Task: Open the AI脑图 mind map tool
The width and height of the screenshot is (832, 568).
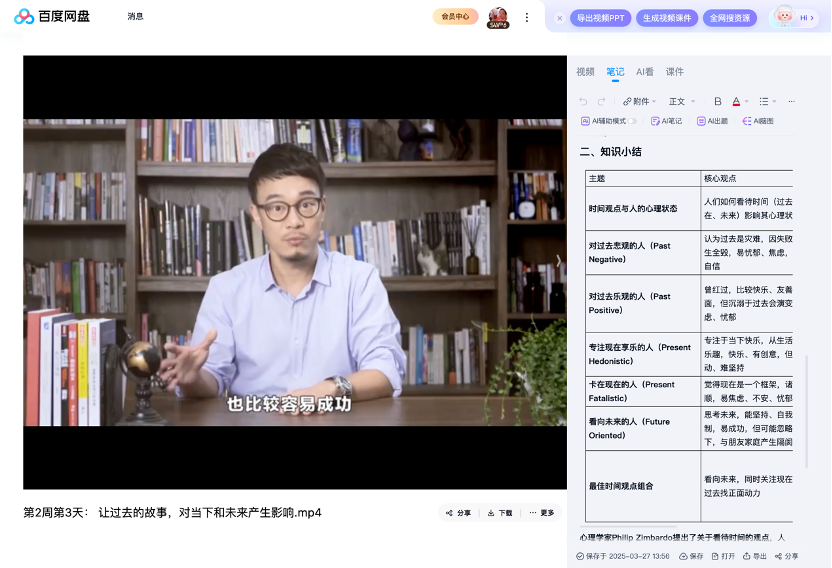Action: 758,121
